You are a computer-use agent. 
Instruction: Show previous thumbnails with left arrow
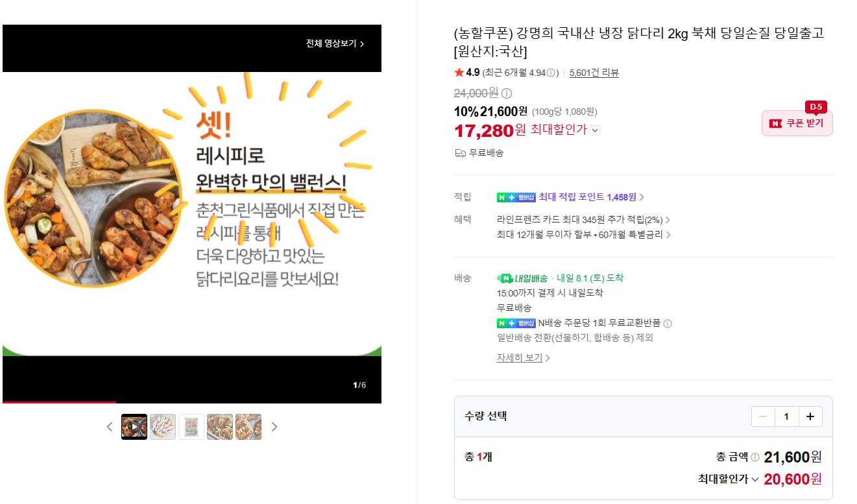(x=109, y=427)
